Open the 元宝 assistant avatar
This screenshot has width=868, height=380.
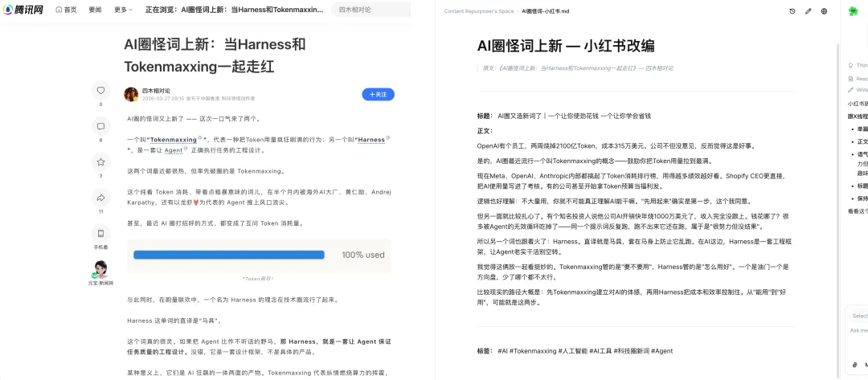(100, 269)
